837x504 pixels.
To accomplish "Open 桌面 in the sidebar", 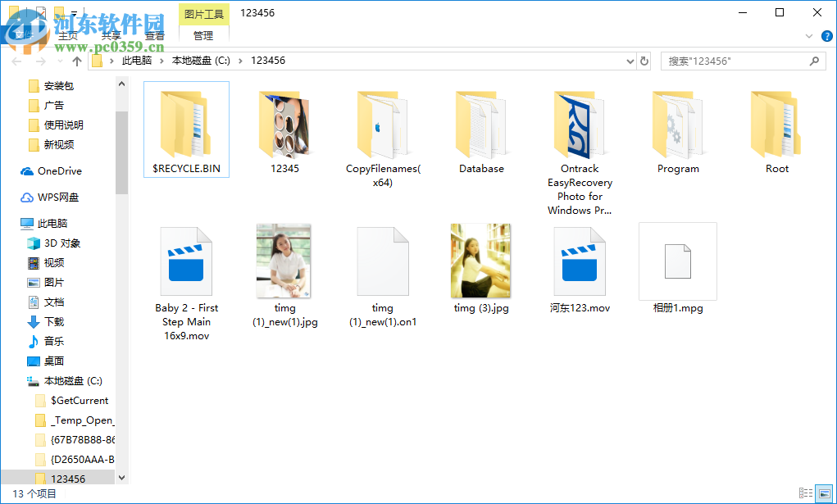I will pyautogui.click(x=46, y=361).
